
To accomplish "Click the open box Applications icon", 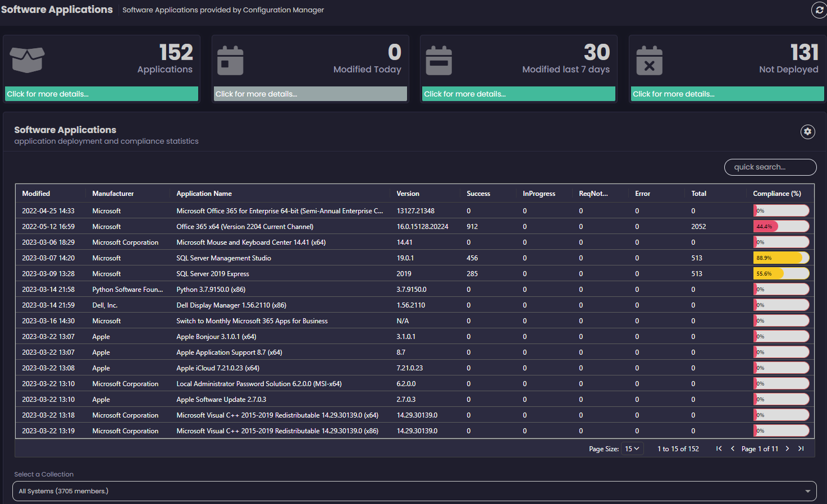I will coord(28,60).
